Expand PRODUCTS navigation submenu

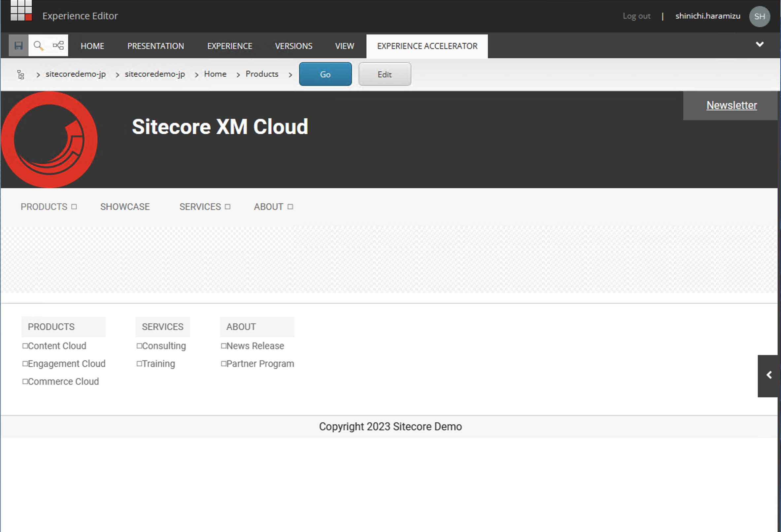click(74, 207)
